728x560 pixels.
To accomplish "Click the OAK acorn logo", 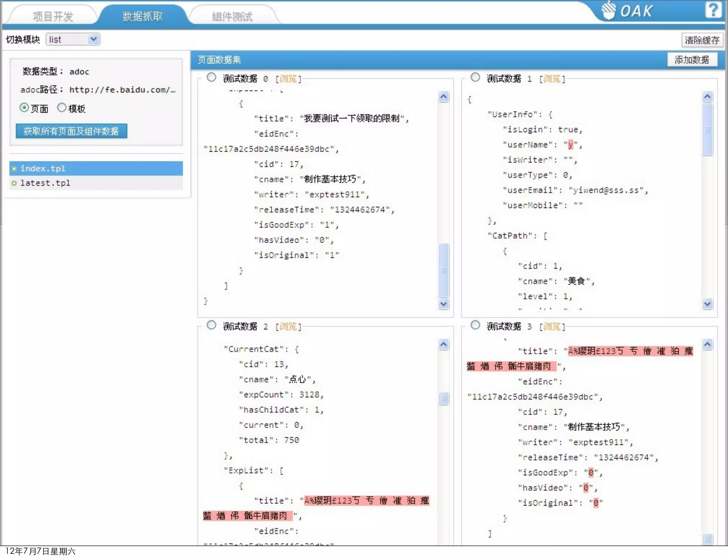I will (609, 11).
